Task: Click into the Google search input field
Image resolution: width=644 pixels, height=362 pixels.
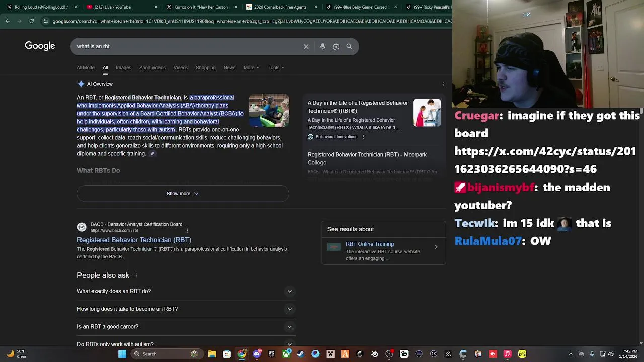Action: [186, 46]
